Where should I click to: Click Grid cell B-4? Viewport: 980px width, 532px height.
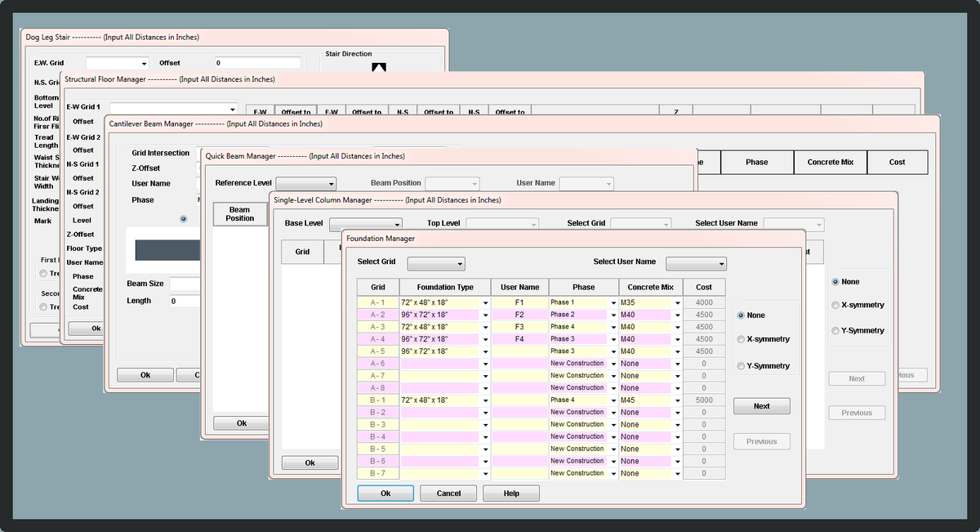pos(378,436)
